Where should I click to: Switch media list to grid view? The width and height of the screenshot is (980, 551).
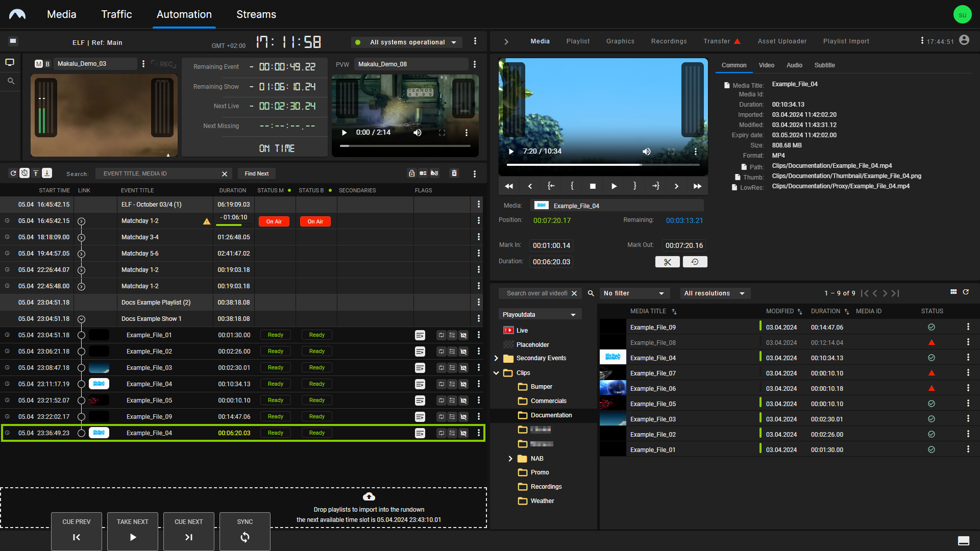[x=953, y=292]
